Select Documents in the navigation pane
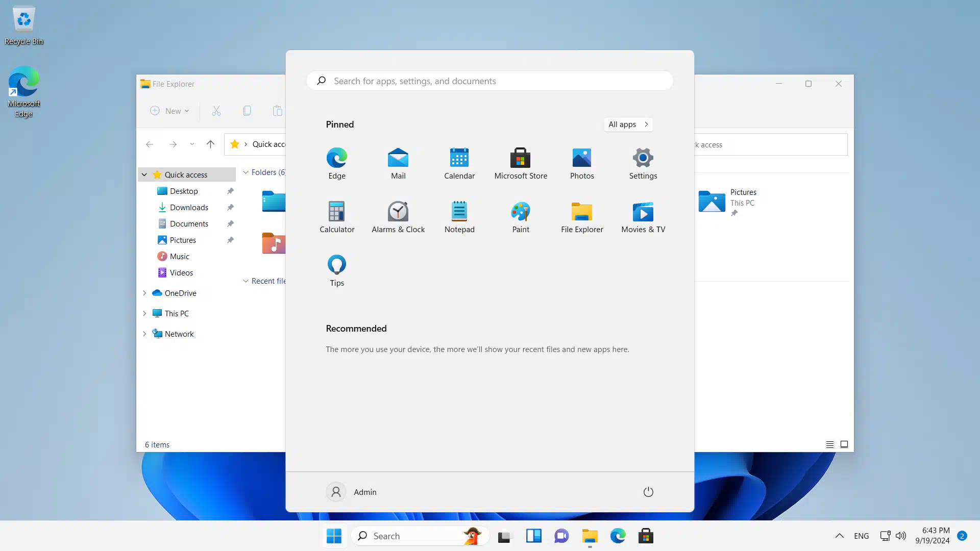This screenshot has width=980, height=551. pyautogui.click(x=189, y=223)
